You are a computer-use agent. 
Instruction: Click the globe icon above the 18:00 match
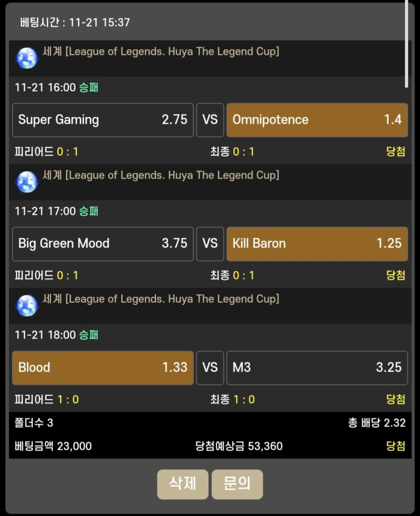[27, 305]
